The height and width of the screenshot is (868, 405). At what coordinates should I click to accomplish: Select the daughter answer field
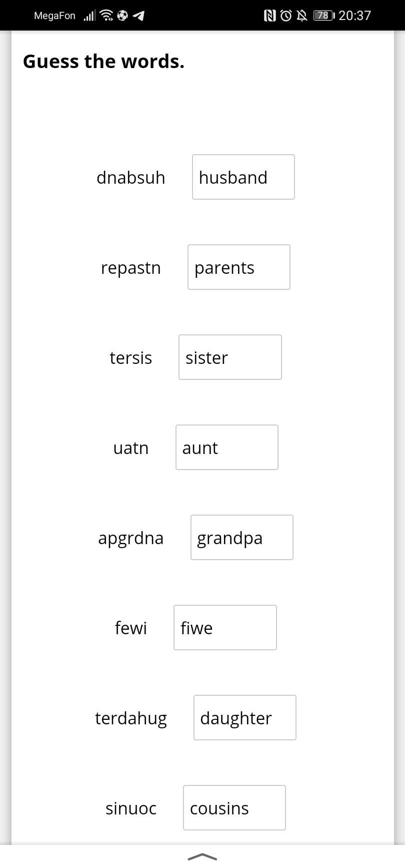tap(245, 718)
